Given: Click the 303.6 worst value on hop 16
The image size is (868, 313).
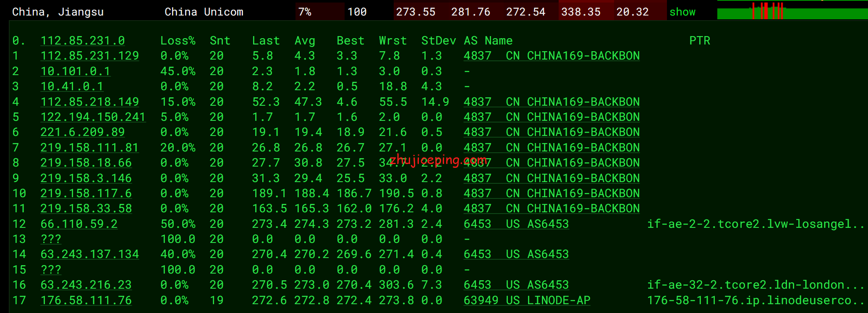Looking at the screenshot, I should [396, 285].
